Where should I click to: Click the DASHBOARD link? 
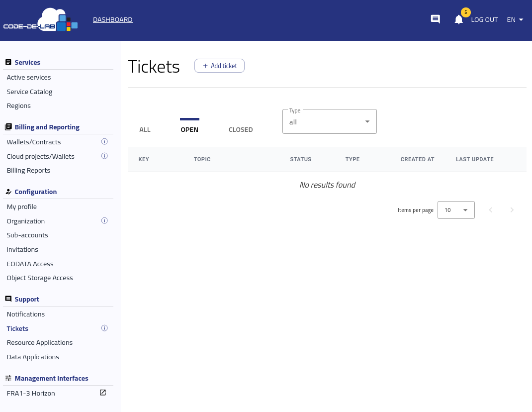pos(113,20)
